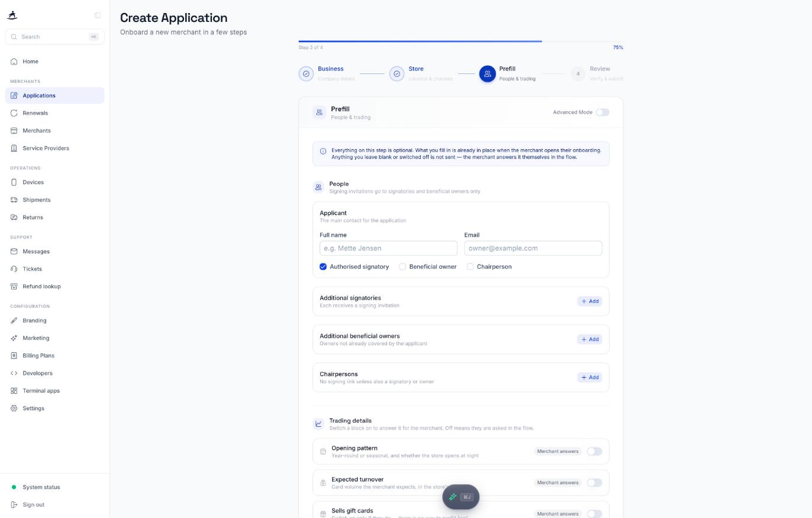Go back to the Store step
This screenshot has width=812, height=518.
pos(421,73)
